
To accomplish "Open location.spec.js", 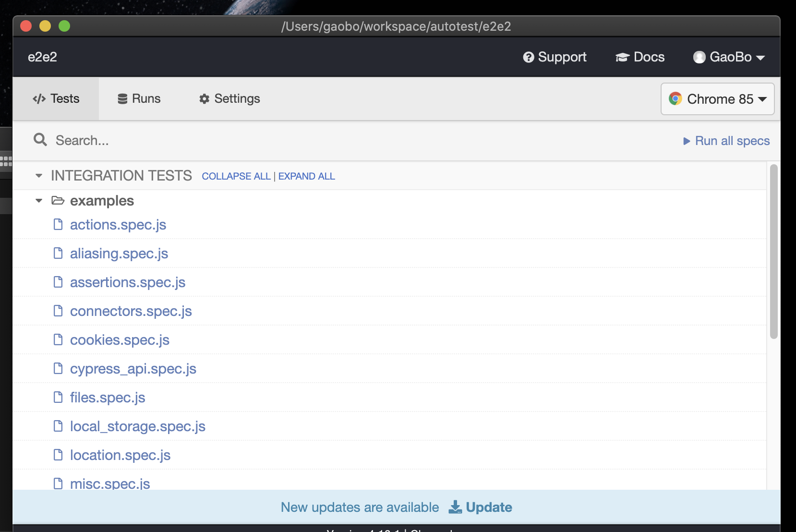I will point(121,455).
